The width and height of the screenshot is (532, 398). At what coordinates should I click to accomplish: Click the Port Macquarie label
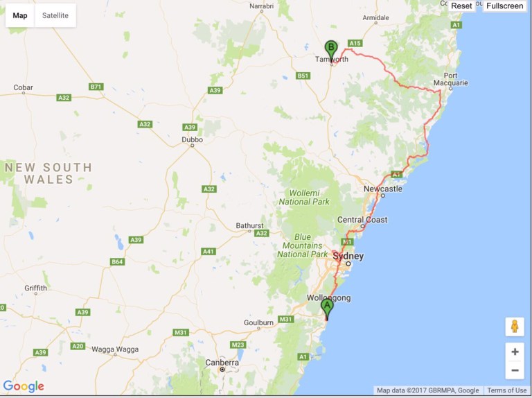point(450,79)
